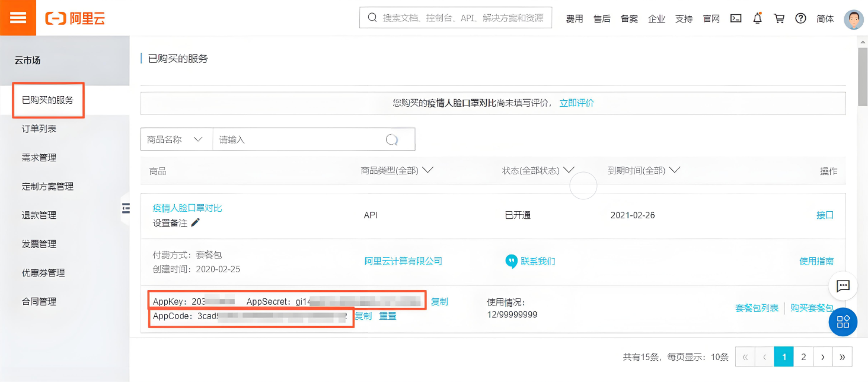This screenshot has height=382, width=868.
Task: Open the user avatar menu
Action: (854, 19)
